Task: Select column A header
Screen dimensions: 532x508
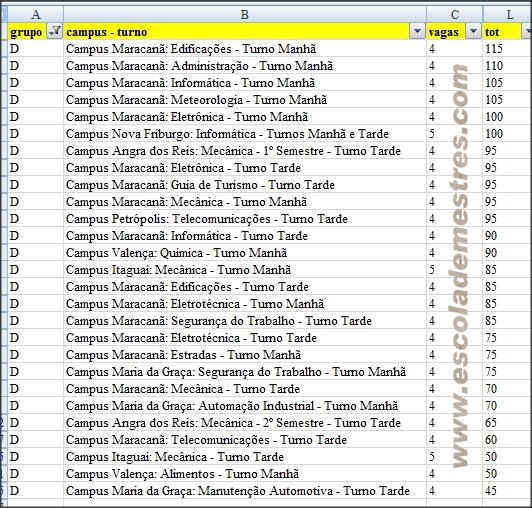Action: [36, 15]
